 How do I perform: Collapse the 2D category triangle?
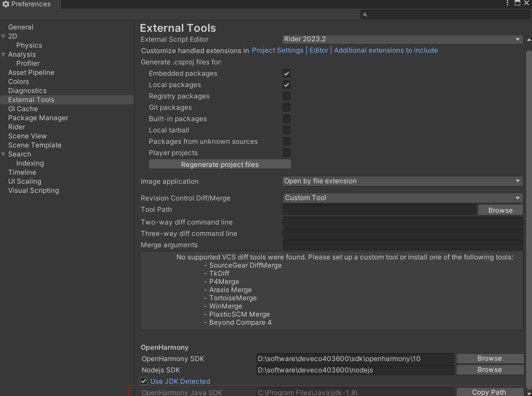tap(4, 36)
